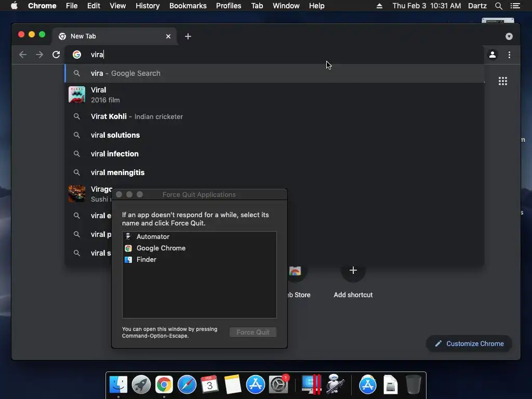Select vira - Google Search suggestion
The height and width of the screenshot is (399, 532).
coord(274,73)
